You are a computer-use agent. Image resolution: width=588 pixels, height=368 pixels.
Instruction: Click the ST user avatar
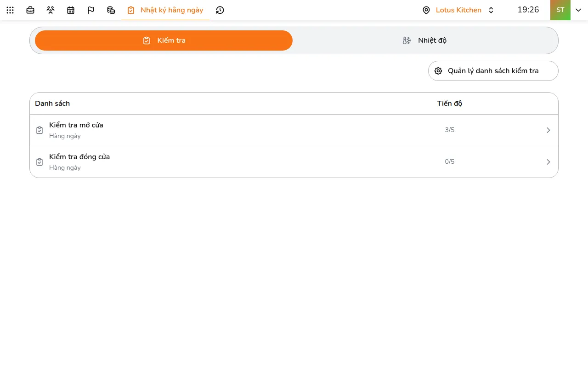560,10
